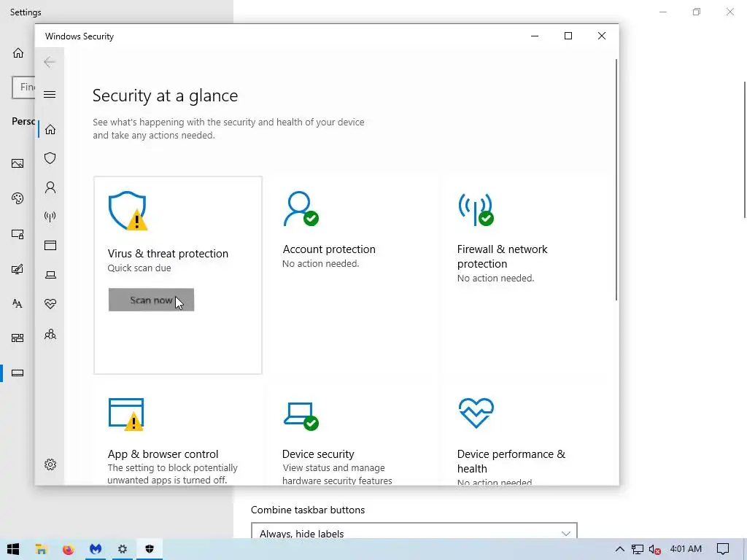Launch Firefox from the taskbar
747x560 pixels.
[x=68, y=549]
